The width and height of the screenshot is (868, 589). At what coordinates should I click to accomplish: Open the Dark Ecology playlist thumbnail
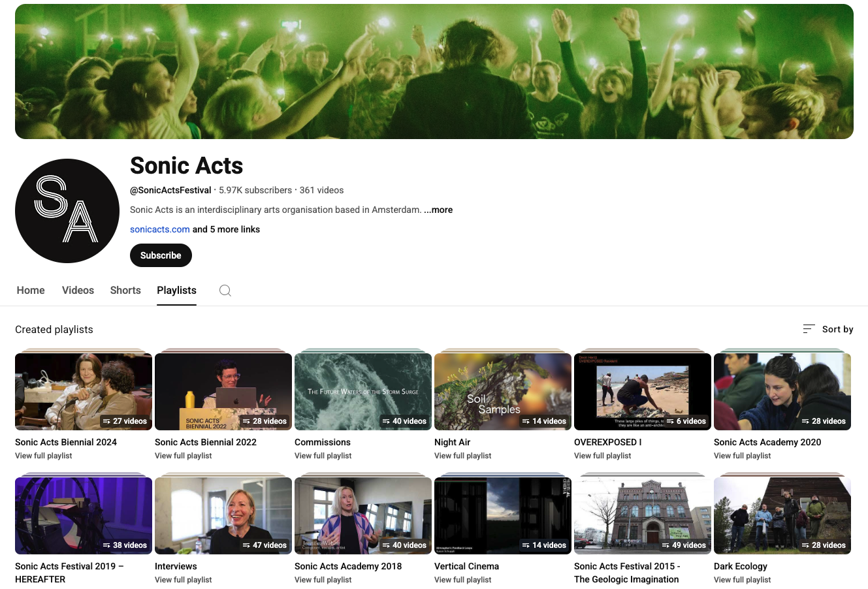[782, 516]
